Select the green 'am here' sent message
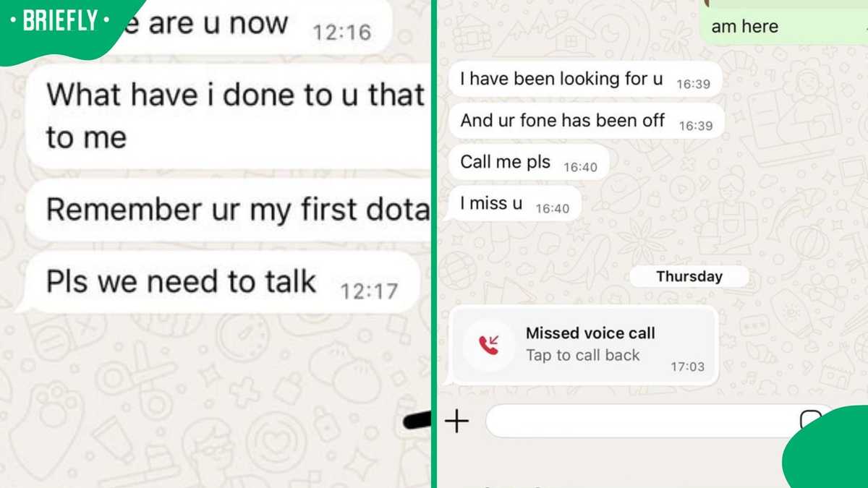Image resolution: width=868 pixels, height=488 pixels. pyautogui.click(x=783, y=23)
